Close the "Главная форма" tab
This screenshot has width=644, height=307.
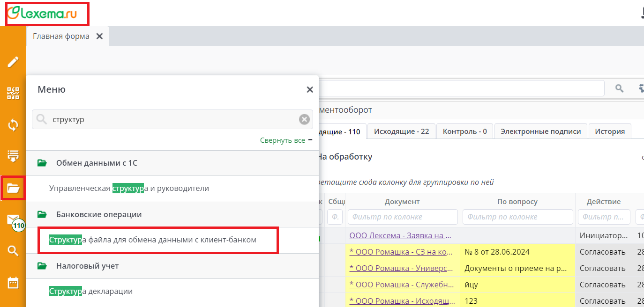[99, 37]
